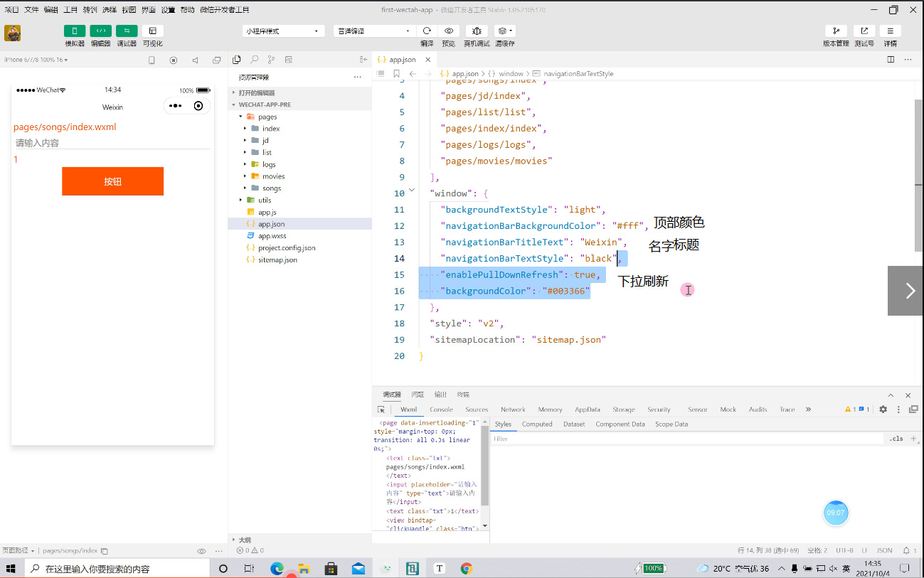Click the simulator phone device icon

pos(152,60)
